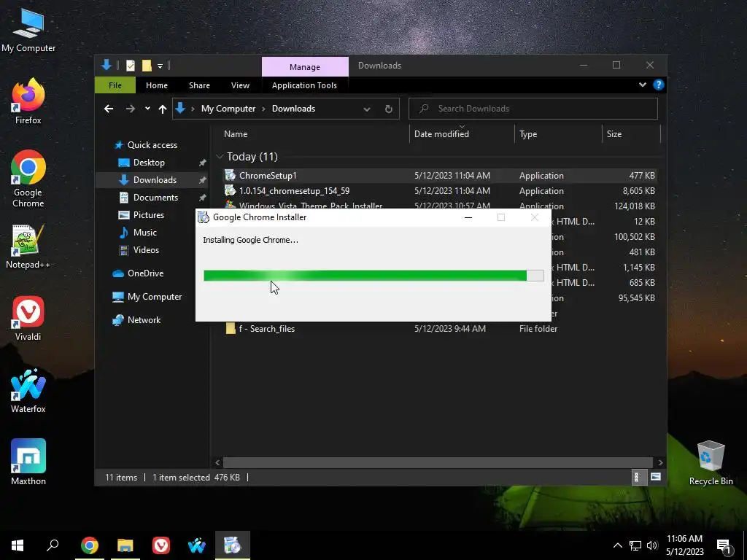Image resolution: width=747 pixels, height=560 pixels.
Task: Collapse the Today (11) group
Action: pos(220,157)
